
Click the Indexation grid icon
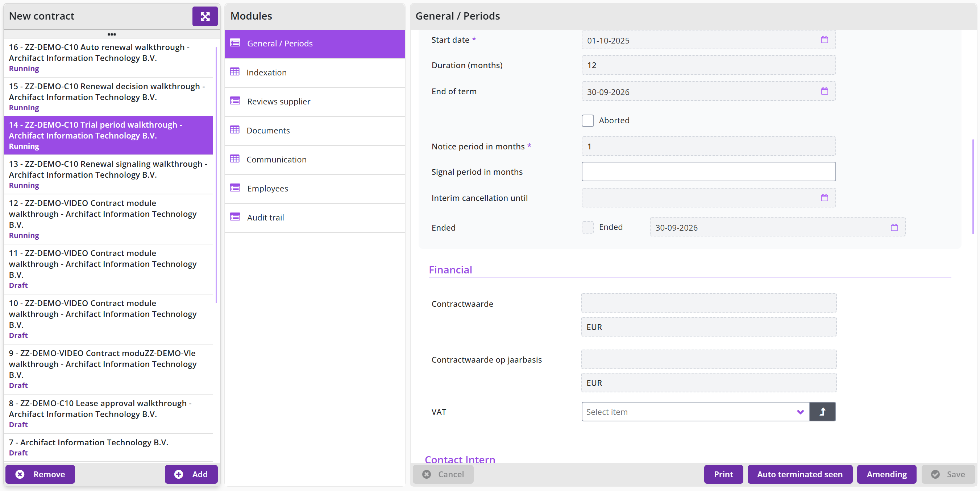(235, 72)
